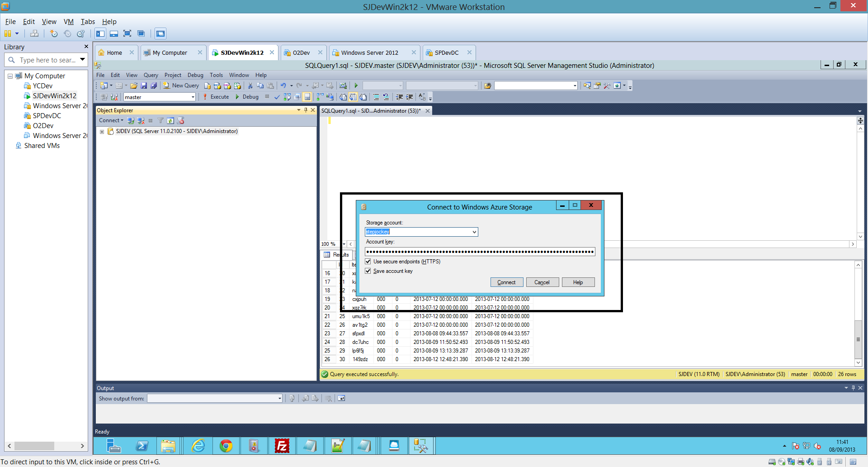The height and width of the screenshot is (467, 868).
Task: Click the Debug toolbar button
Action: point(247,97)
